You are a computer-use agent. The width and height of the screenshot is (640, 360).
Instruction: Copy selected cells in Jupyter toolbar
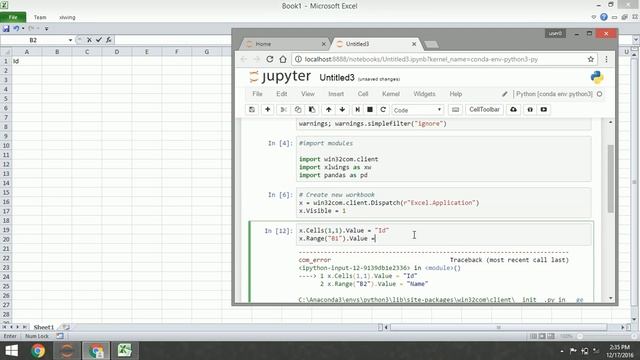coord(298,110)
